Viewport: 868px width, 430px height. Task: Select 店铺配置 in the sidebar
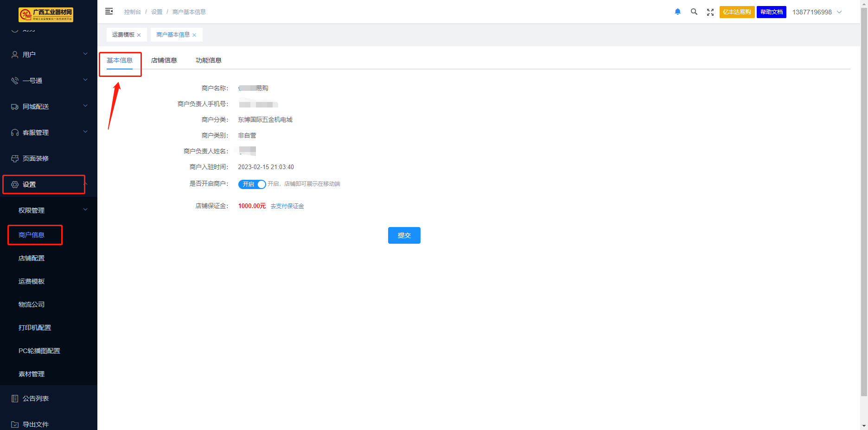[x=32, y=258]
